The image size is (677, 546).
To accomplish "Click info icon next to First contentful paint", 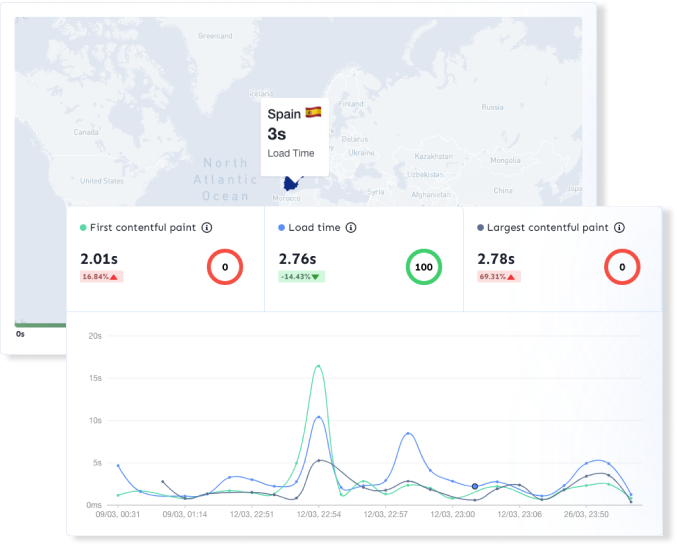I will [207, 228].
